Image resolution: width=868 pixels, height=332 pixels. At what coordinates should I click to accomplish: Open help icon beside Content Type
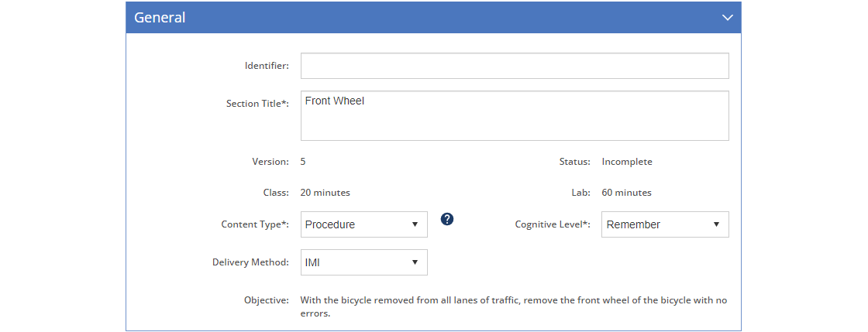[x=447, y=219]
